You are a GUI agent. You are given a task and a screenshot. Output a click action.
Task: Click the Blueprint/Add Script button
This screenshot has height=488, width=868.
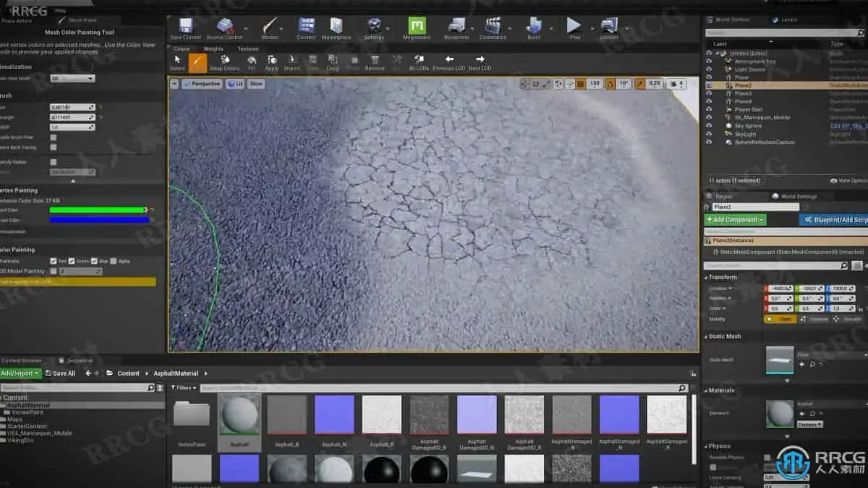pos(834,219)
